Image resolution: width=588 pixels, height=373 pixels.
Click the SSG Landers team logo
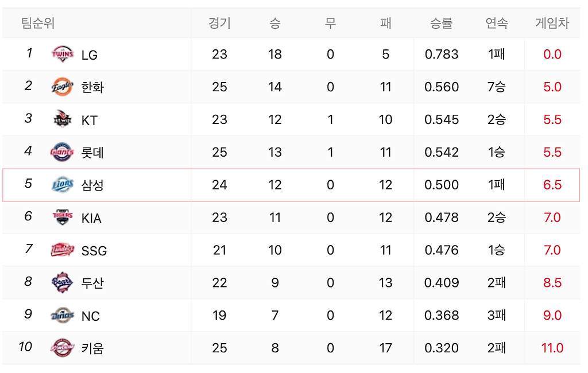62,250
